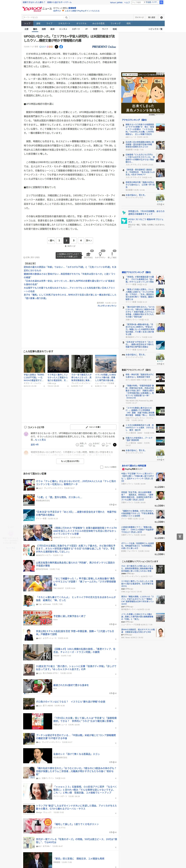This screenshot has width=186, height=868.
Task: Click the scroll-to-top arrow button
Action: pyautogui.click(x=180, y=536)
